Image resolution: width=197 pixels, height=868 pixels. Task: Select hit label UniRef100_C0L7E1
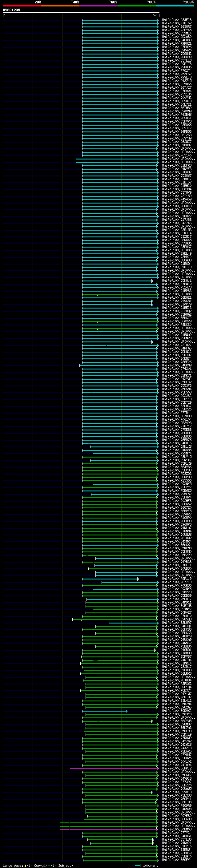tap(177, 104)
